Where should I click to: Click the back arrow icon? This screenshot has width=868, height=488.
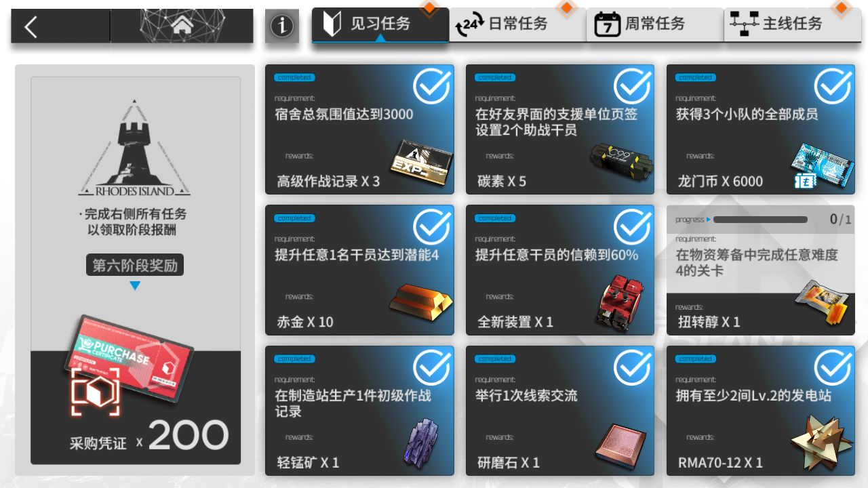31,26
